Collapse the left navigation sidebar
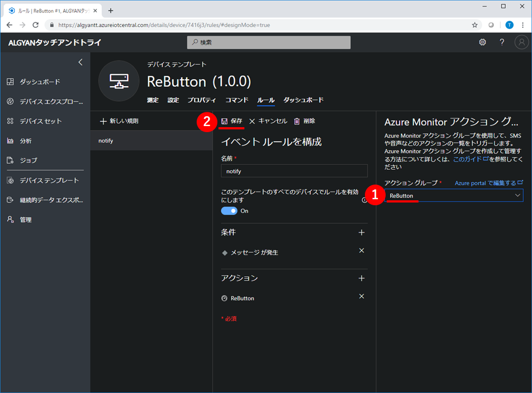Screen dimensions: 532x393 (80, 62)
